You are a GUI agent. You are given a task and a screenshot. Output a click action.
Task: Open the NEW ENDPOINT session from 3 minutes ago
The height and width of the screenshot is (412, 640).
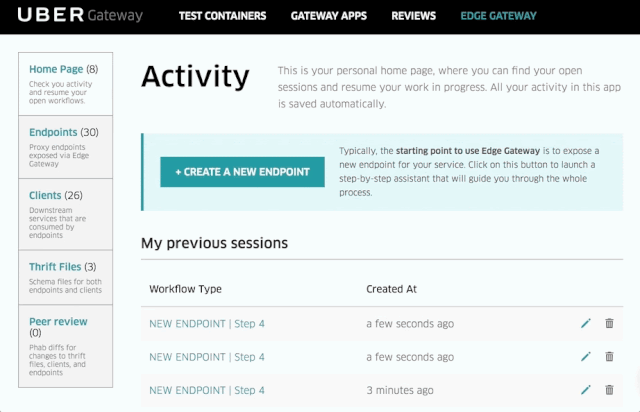click(x=207, y=390)
